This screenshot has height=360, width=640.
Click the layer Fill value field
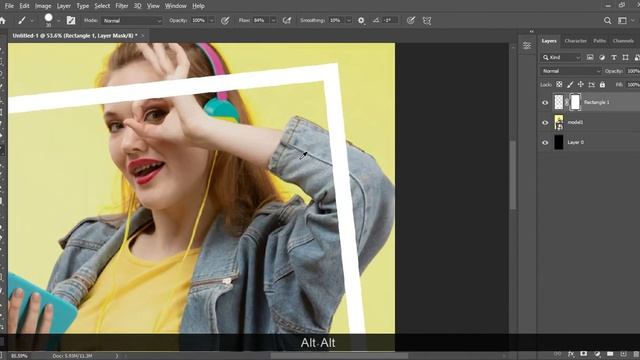(x=633, y=84)
